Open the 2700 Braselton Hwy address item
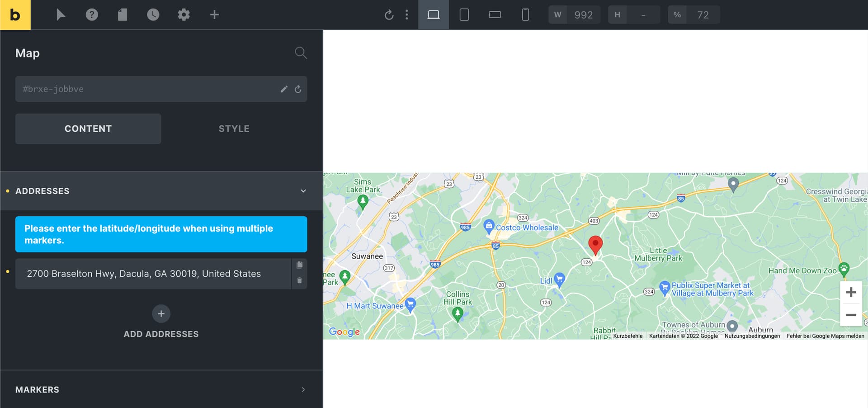Viewport: 868px width, 408px height. 153,274
